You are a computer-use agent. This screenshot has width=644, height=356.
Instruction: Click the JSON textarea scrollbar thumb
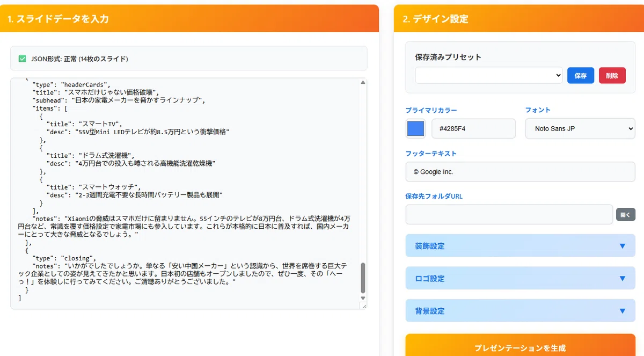tap(363, 278)
